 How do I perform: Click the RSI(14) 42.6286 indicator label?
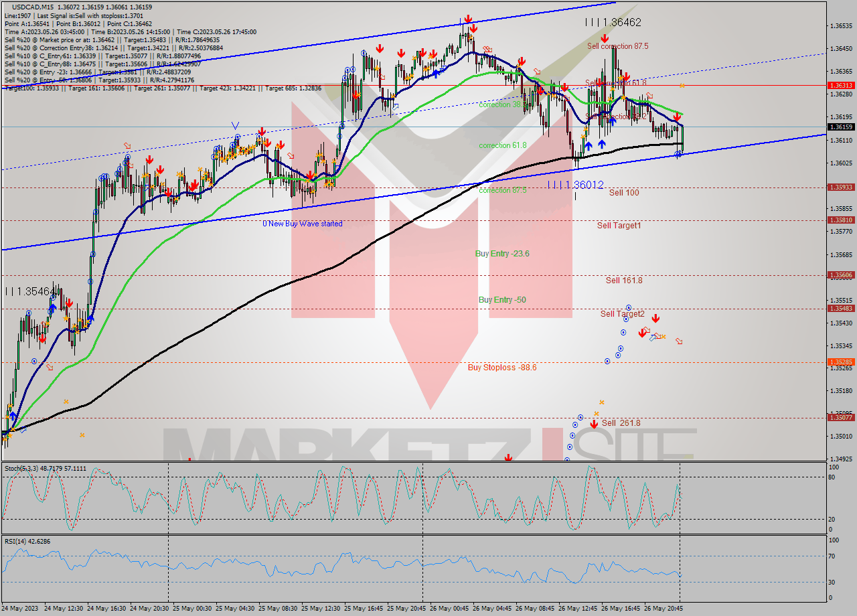[x=27, y=541]
